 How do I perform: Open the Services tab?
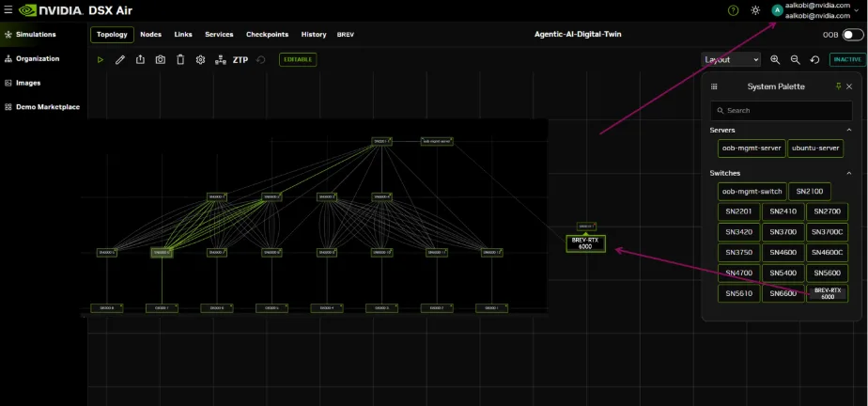pos(219,35)
